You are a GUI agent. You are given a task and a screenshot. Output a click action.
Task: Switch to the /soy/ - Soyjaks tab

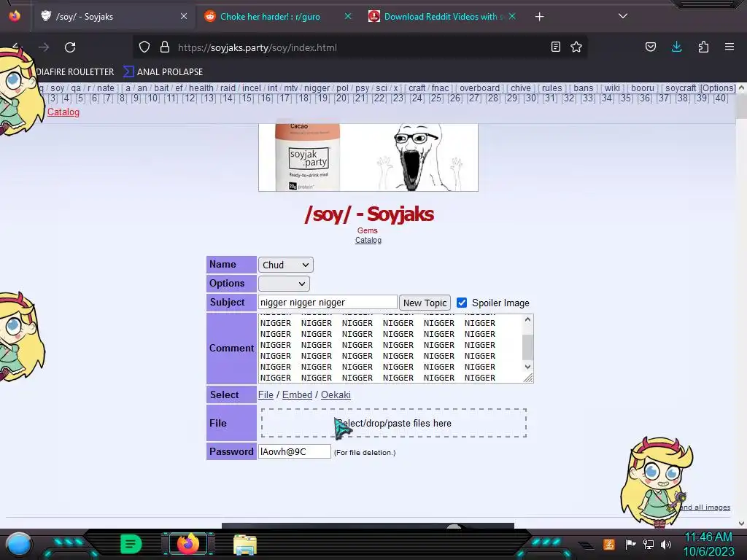(x=113, y=17)
